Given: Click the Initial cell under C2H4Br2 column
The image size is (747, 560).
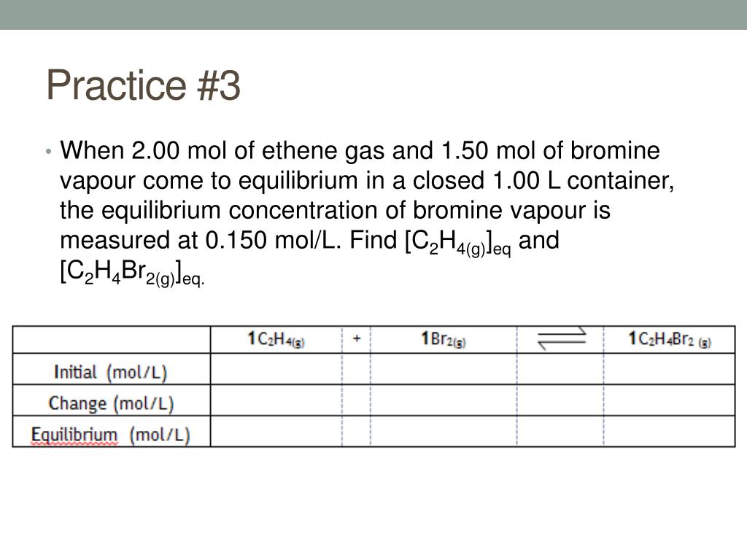Looking at the screenshot, I should [x=670, y=369].
